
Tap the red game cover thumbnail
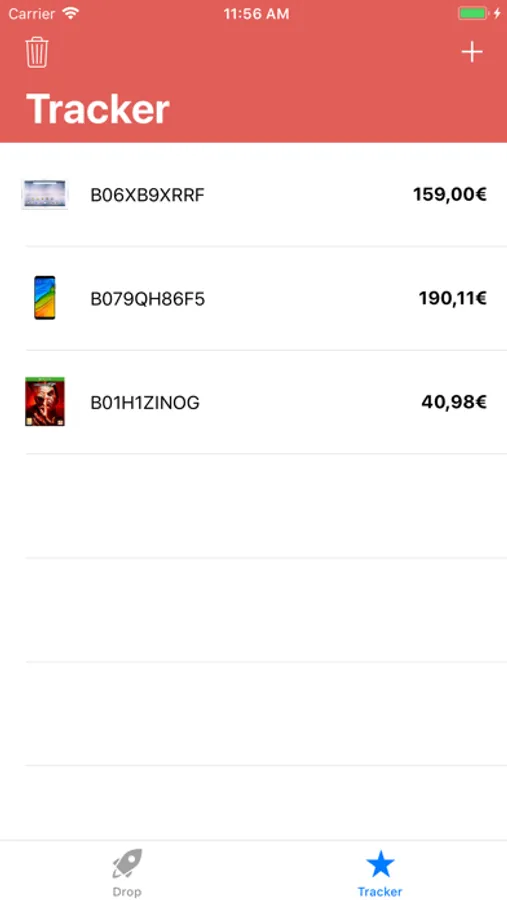[45, 401]
